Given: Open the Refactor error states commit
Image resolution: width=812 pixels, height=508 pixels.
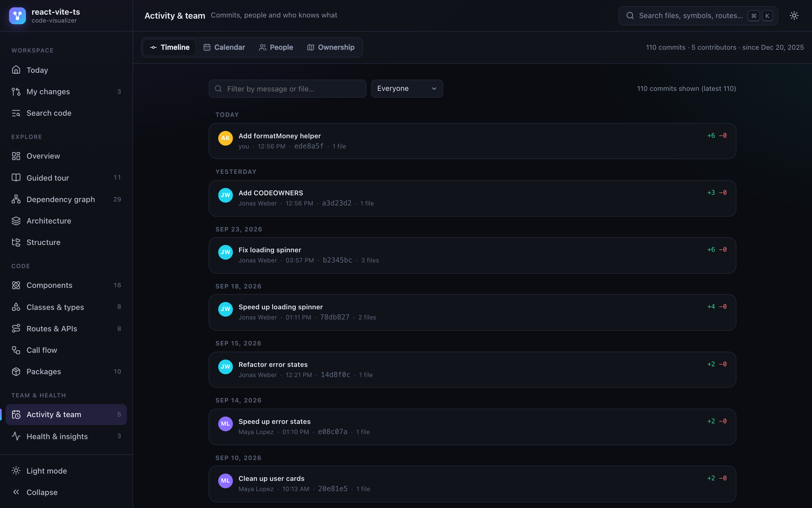Looking at the screenshot, I should tap(473, 370).
